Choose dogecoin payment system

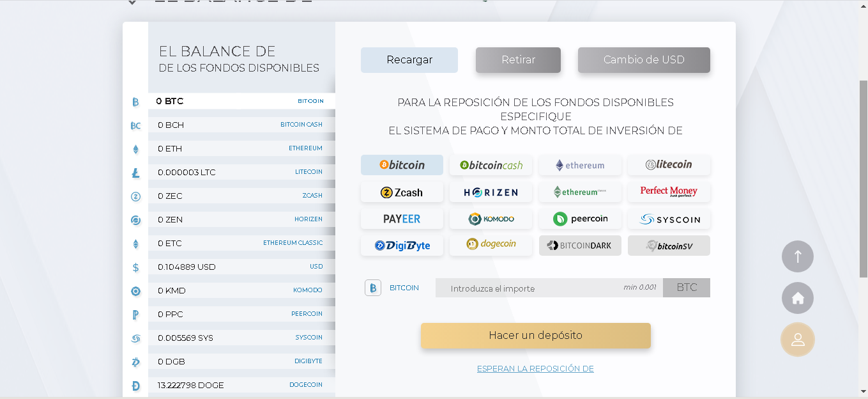coord(491,246)
